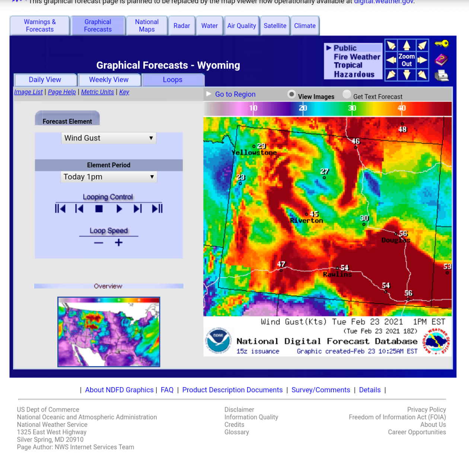Open the Radar tab
The image size is (469, 476).
182,26
